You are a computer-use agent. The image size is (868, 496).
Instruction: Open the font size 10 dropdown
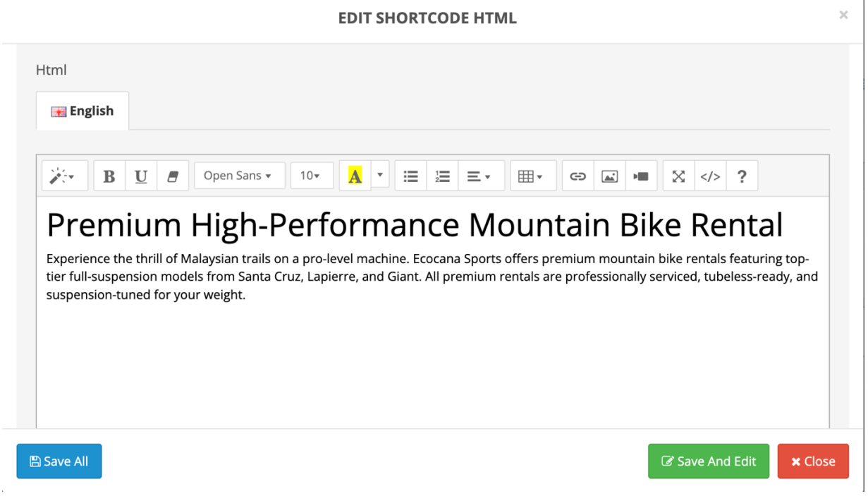click(311, 176)
